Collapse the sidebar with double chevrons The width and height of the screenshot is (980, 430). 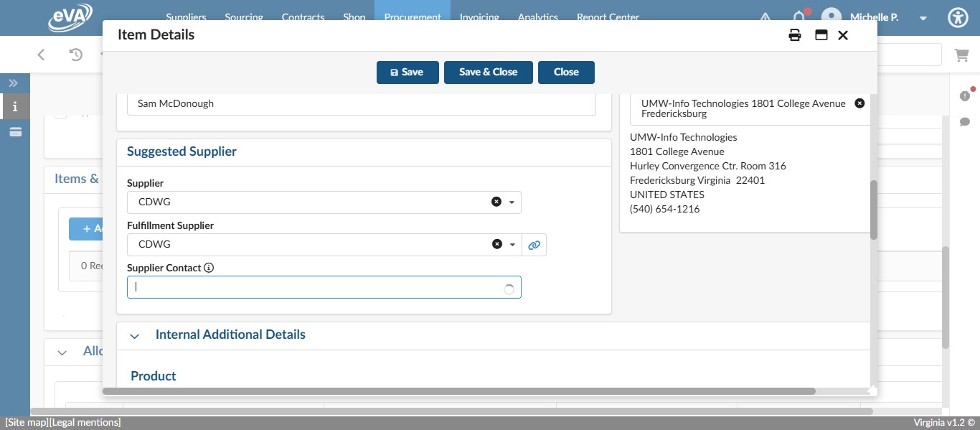(13, 83)
